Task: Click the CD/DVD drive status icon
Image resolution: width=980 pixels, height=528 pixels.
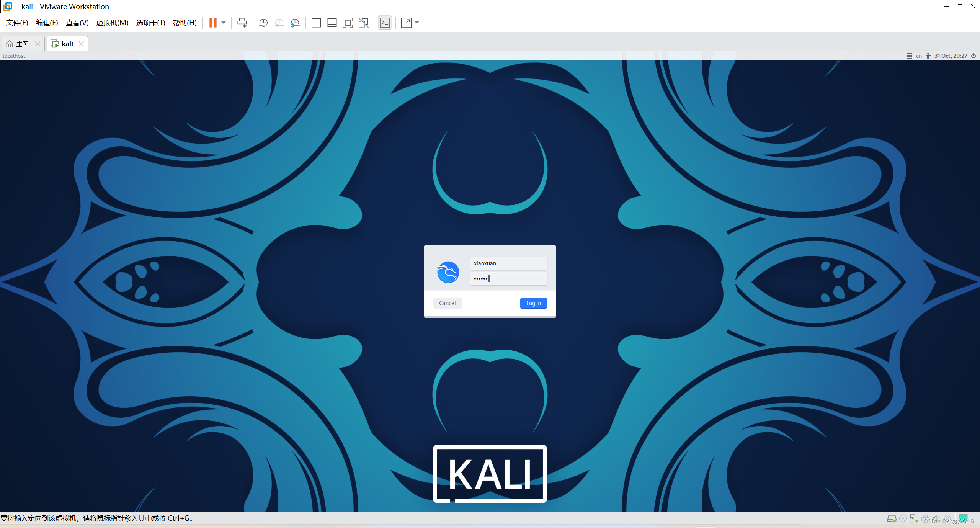Action: click(x=903, y=519)
